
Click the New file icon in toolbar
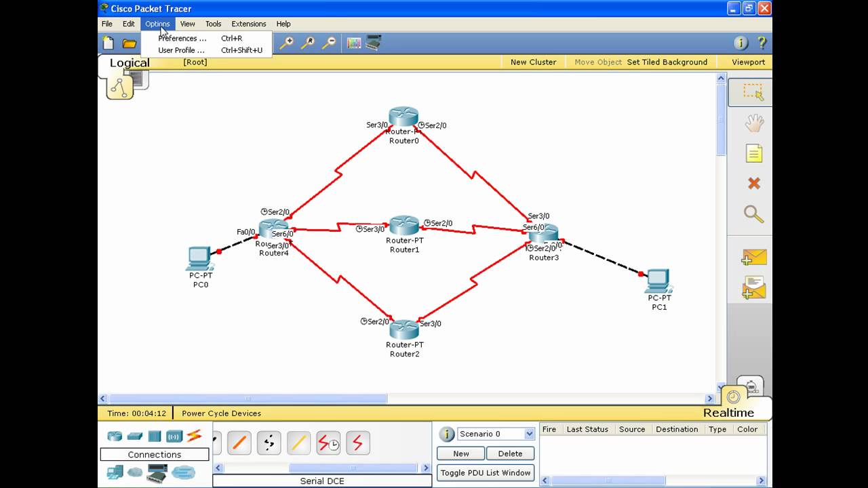click(x=108, y=43)
